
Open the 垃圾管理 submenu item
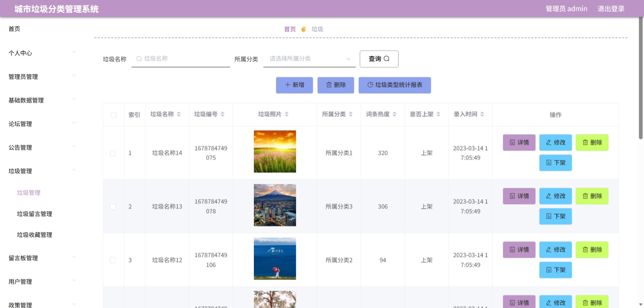[x=29, y=193]
